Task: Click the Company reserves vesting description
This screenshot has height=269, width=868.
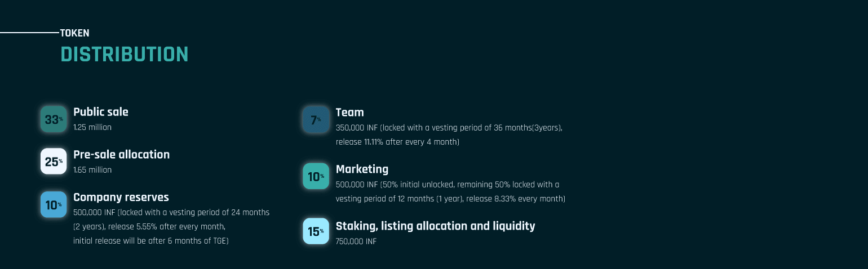Action: pyautogui.click(x=171, y=227)
